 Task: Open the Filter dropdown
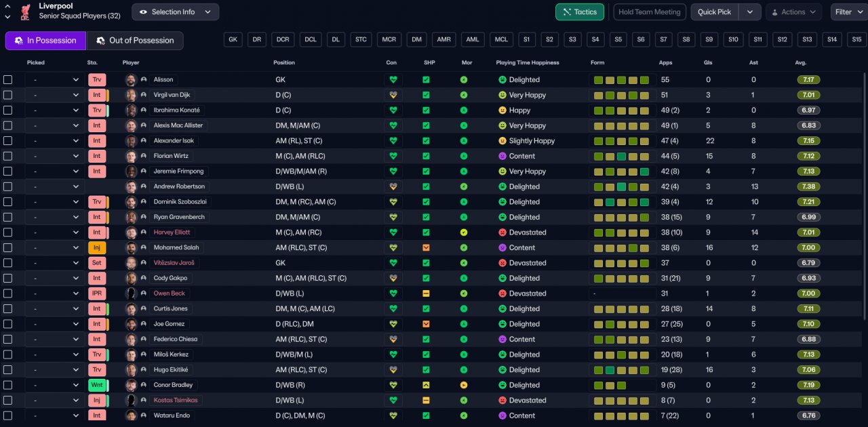[x=848, y=12]
